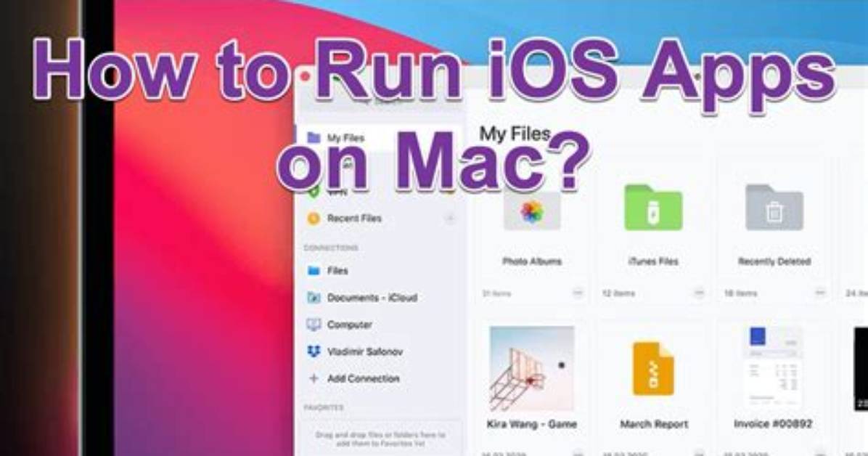Click the Recently Deleted folder name
The height and width of the screenshot is (456, 868).
774,261
